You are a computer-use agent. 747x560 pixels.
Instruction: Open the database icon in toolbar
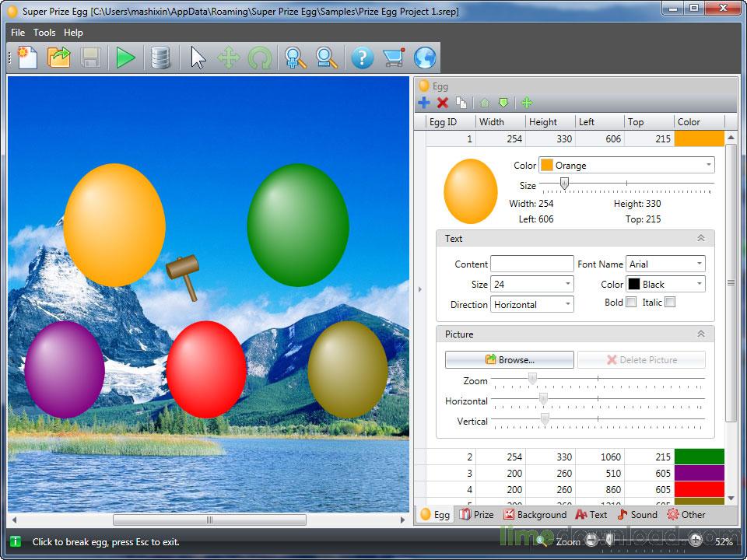160,58
